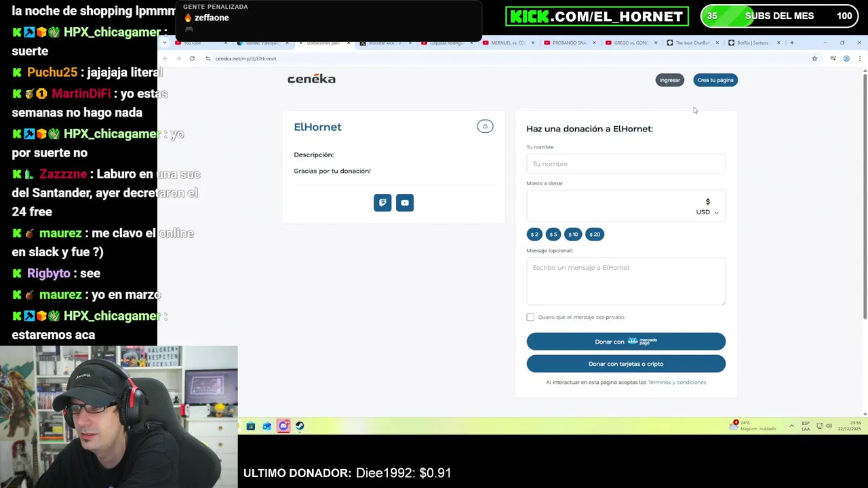This screenshot has height=488, width=868.
Task: Bookmark this page with the star icon
Action: (814, 58)
